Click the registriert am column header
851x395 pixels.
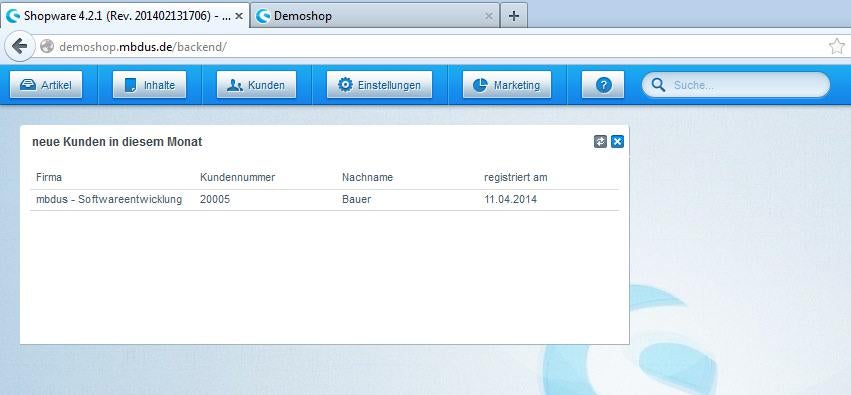516,177
